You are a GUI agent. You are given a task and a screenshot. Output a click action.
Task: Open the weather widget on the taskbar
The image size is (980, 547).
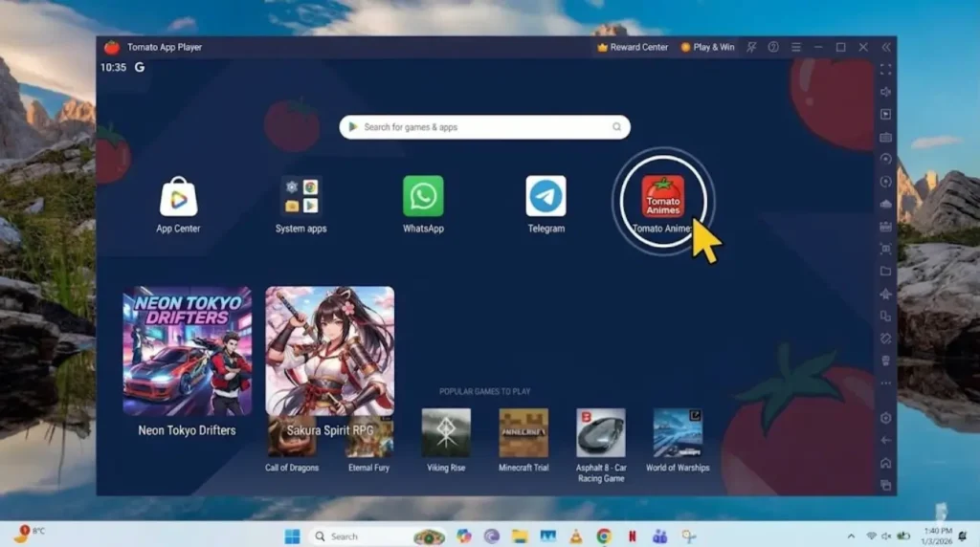pyautogui.click(x=29, y=534)
